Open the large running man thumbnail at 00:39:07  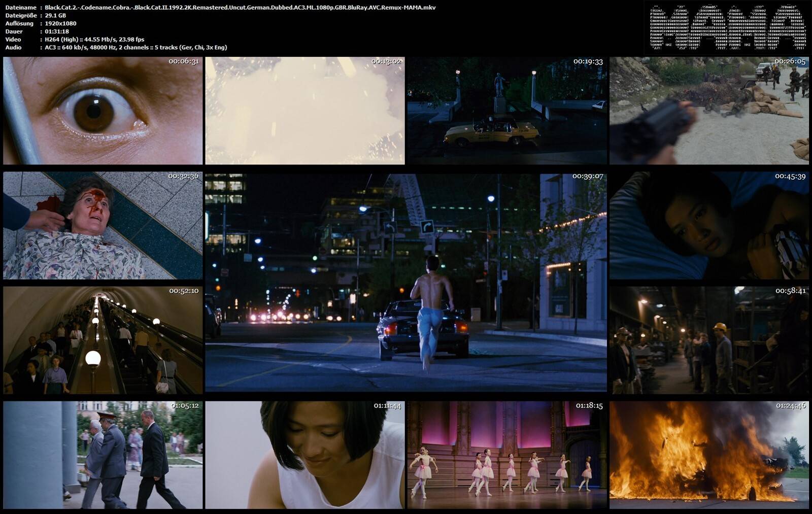pos(406,283)
